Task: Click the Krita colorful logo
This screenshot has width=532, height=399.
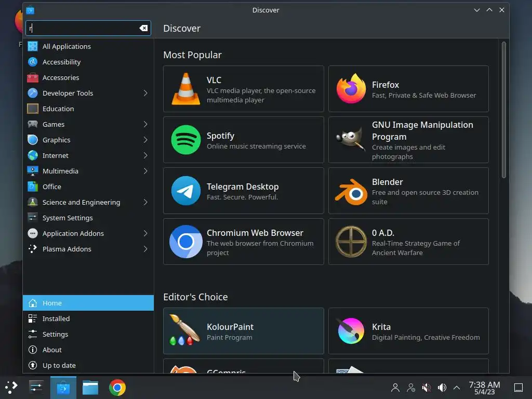Action: (x=351, y=331)
